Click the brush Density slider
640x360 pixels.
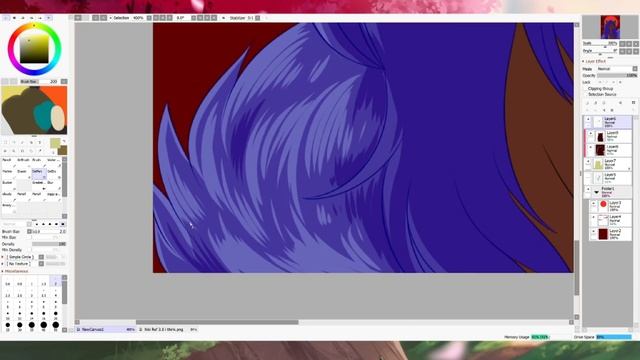tap(49, 244)
